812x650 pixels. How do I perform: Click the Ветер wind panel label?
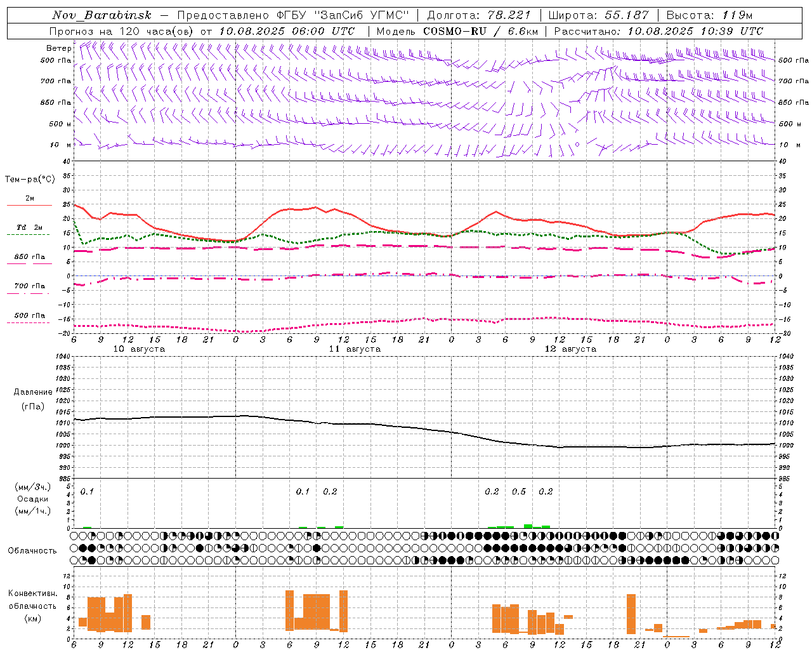59,48
